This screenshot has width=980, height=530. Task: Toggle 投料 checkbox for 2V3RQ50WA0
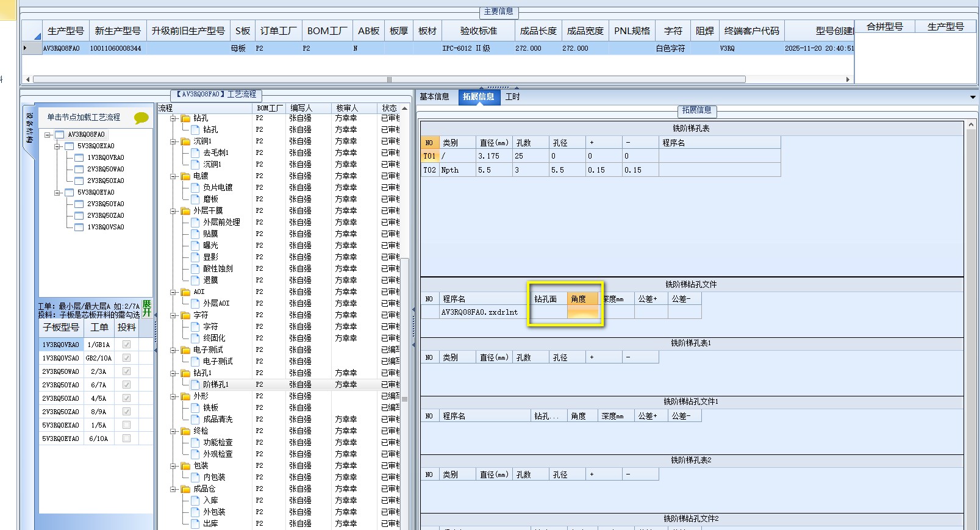tap(126, 371)
